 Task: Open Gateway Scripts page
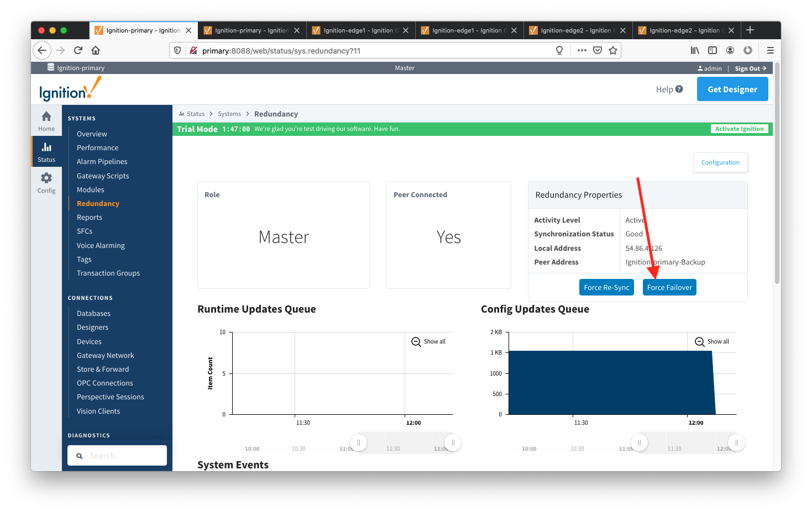click(103, 176)
